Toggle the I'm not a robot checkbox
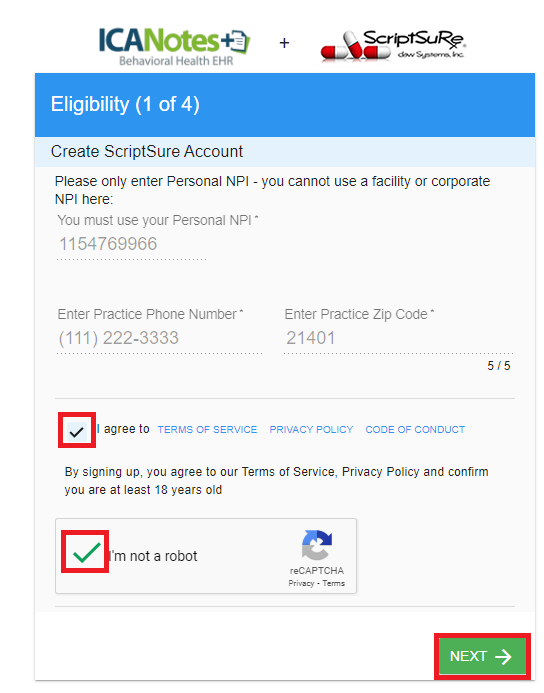This screenshot has height=693, width=544. coord(86,552)
